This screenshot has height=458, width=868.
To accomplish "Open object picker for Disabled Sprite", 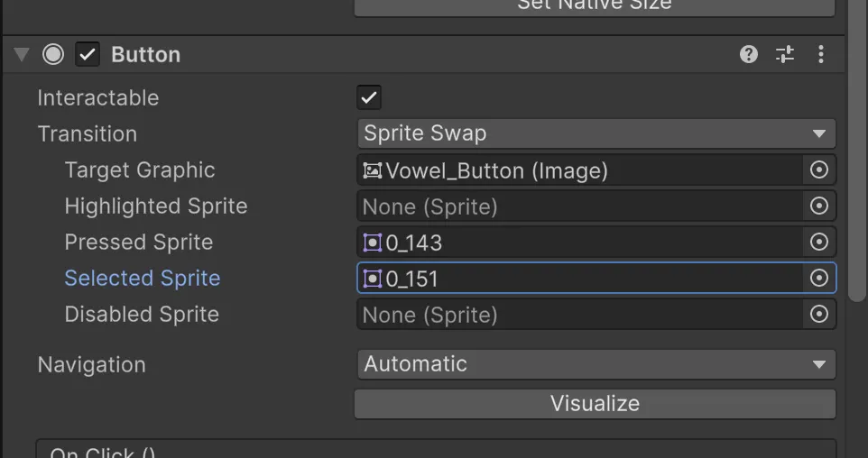I will click(x=819, y=315).
